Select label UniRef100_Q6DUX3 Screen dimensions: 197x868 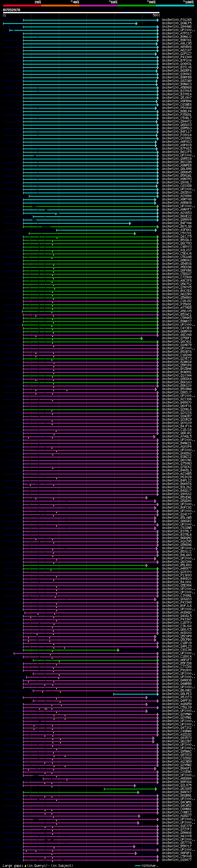click(x=177, y=125)
